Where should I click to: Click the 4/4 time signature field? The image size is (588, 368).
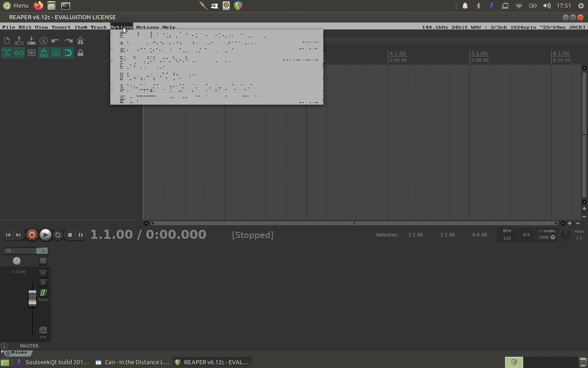526,235
